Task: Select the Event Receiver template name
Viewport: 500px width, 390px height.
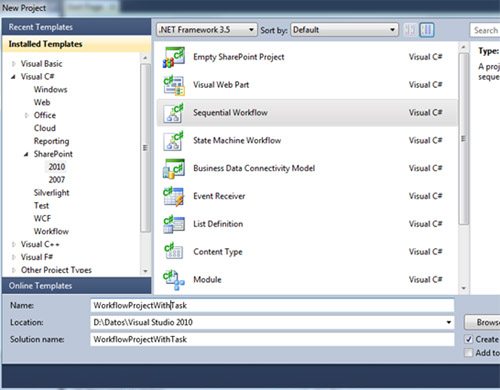Action: pyautogui.click(x=219, y=196)
